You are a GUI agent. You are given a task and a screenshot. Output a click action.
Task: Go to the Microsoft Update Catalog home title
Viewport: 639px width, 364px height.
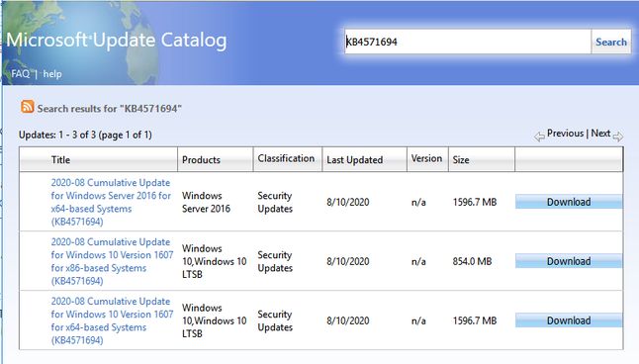(x=117, y=41)
